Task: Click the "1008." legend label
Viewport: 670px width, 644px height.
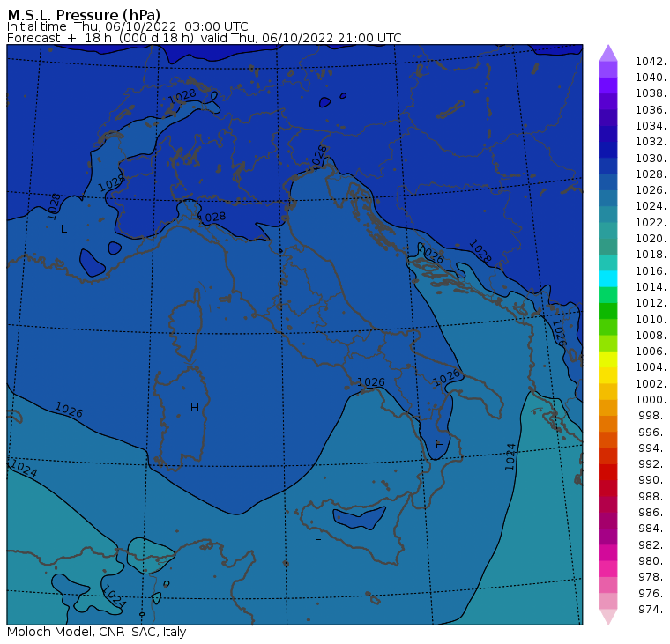Action: tap(651, 336)
